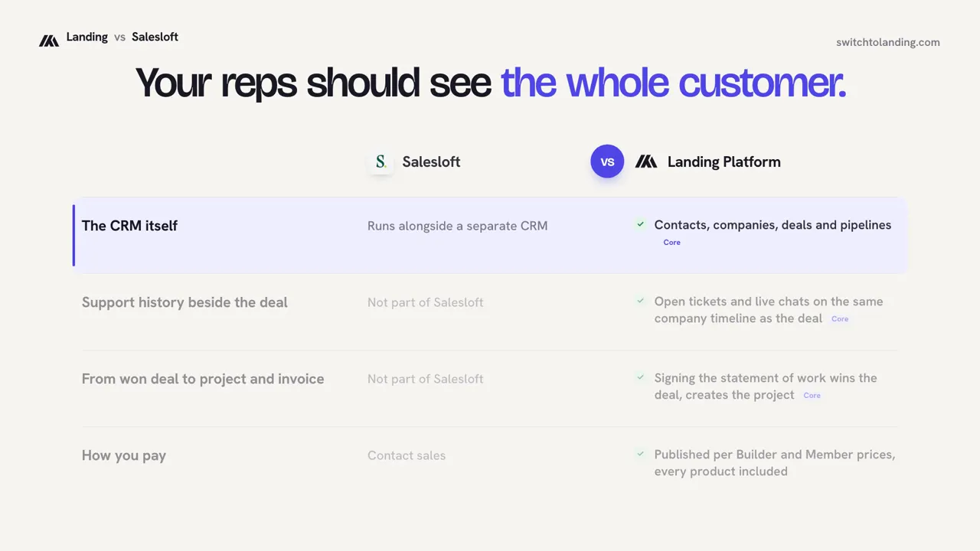Click the Salesloft name in the header
Viewport: 980px width, 551px height.
pyautogui.click(x=155, y=37)
